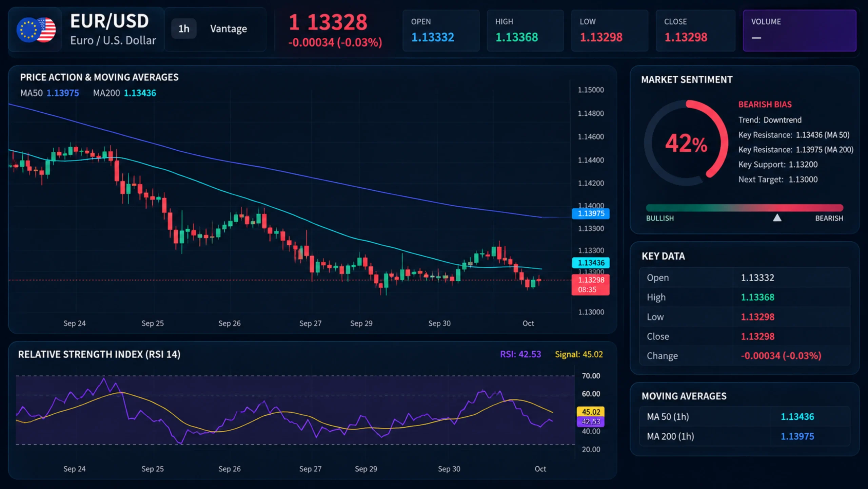868x489 pixels.
Task: Click the CLOSE 1.13298 header card
Action: (x=695, y=31)
